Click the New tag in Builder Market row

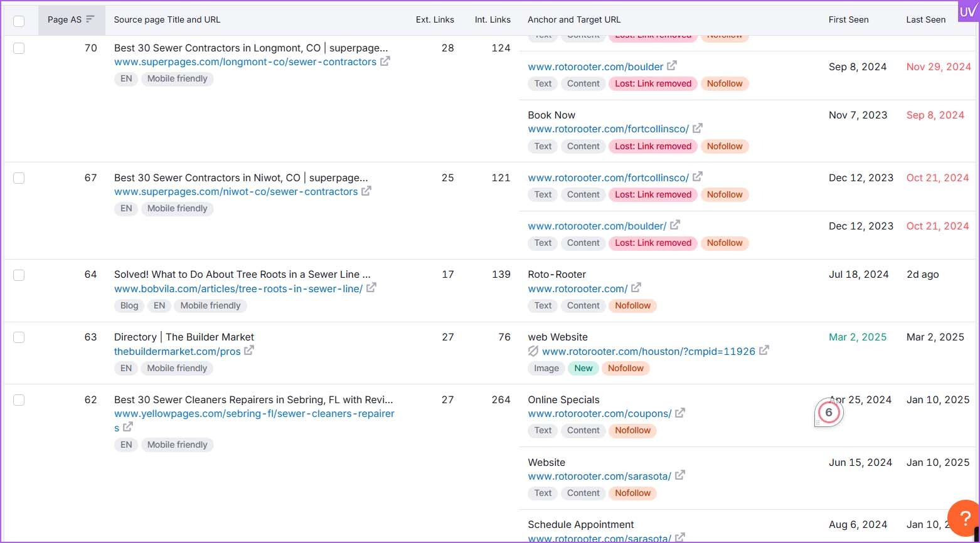point(583,368)
